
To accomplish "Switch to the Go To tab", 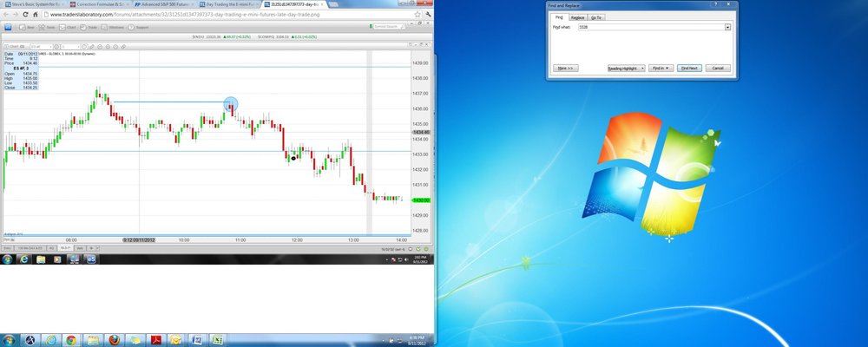I will click(595, 17).
